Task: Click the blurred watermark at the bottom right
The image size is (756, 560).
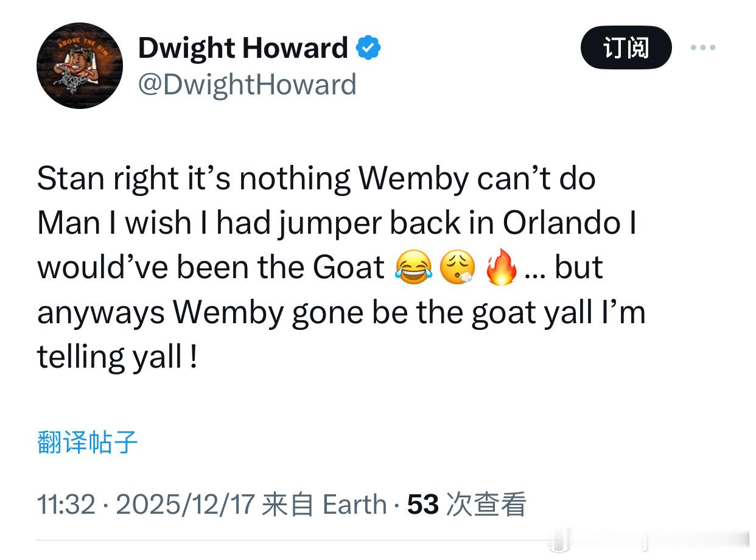Action: [x=651, y=541]
